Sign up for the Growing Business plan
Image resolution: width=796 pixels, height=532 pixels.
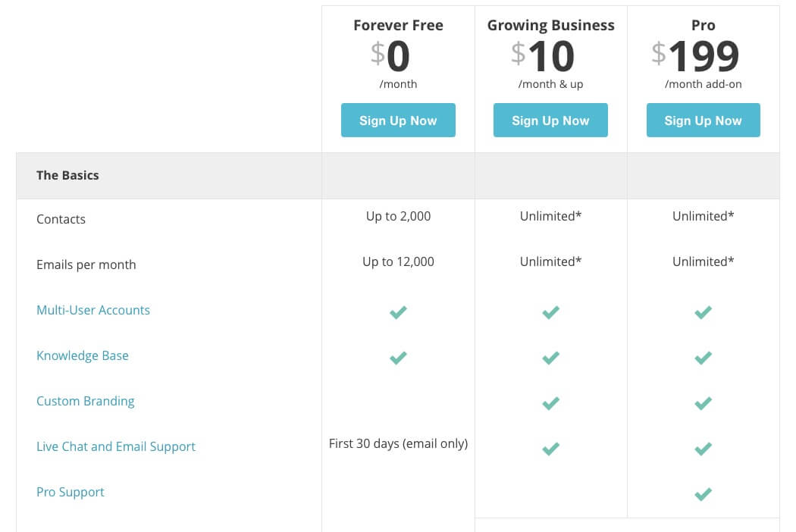click(x=550, y=120)
